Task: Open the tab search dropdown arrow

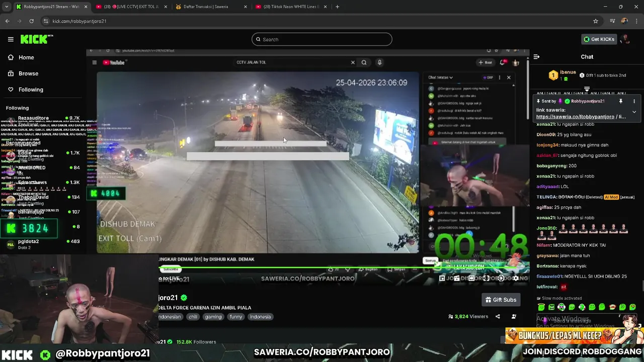Action: click(6, 7)
